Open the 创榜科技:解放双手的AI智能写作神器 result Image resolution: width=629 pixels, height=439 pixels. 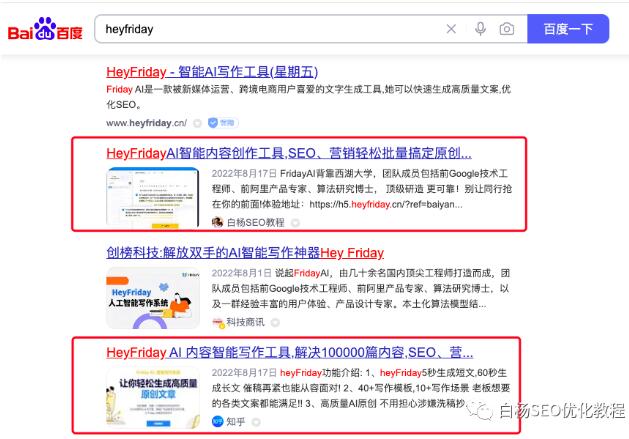click(x=245, y=252)
